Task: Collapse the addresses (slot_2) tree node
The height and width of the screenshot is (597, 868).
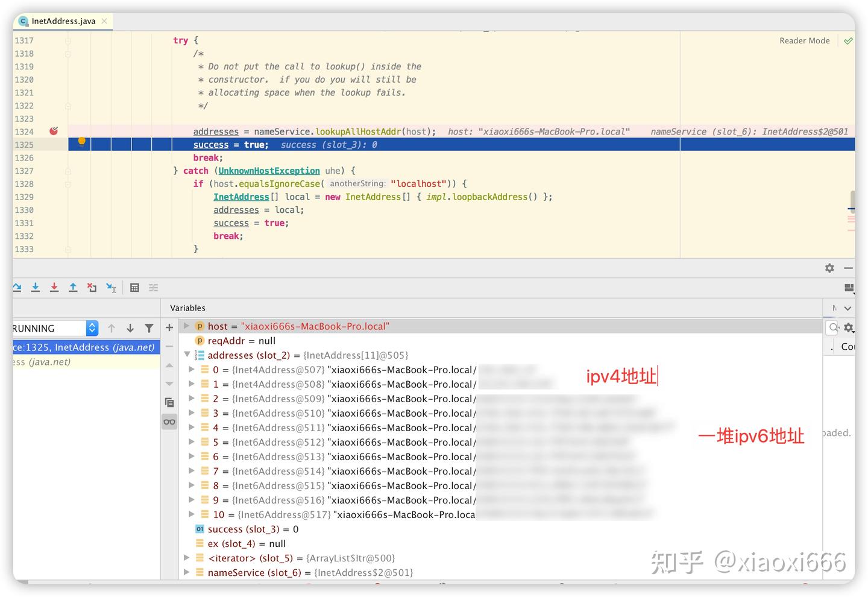Action: pyautogui.click(x=187, y=355)
